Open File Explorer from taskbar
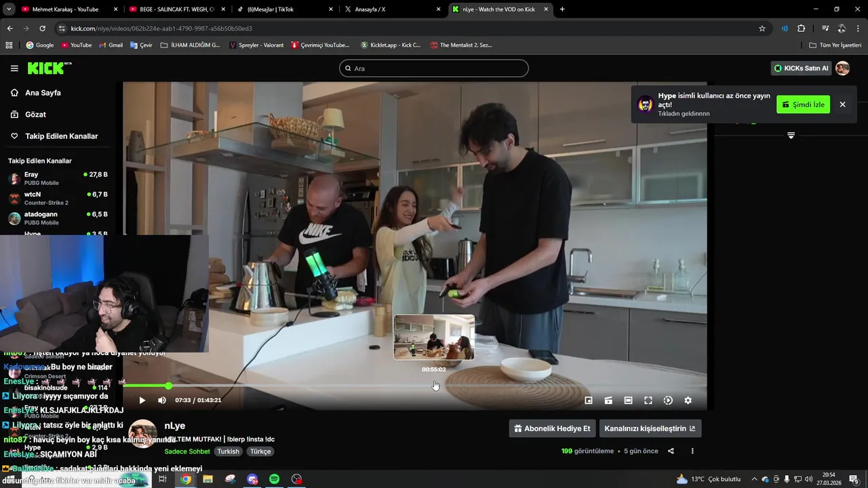The image size is (868, 488). (208, 479)
